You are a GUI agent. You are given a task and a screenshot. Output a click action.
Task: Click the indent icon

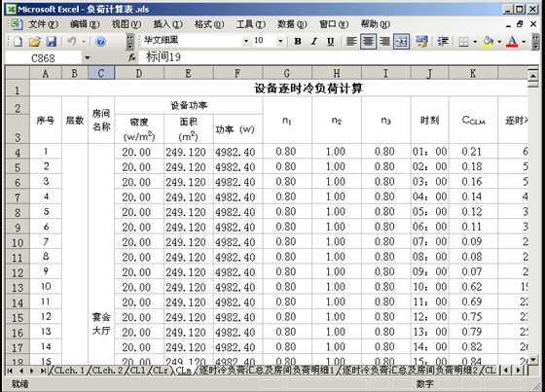(443, 42)
